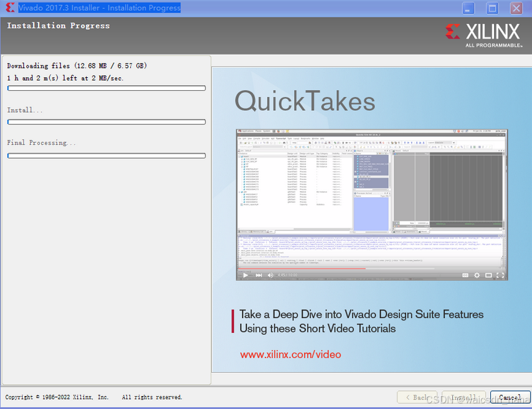The width and height of the screenshot is (532, 409).
Task: Click the Downloading files progress bar
Action: 107,88
